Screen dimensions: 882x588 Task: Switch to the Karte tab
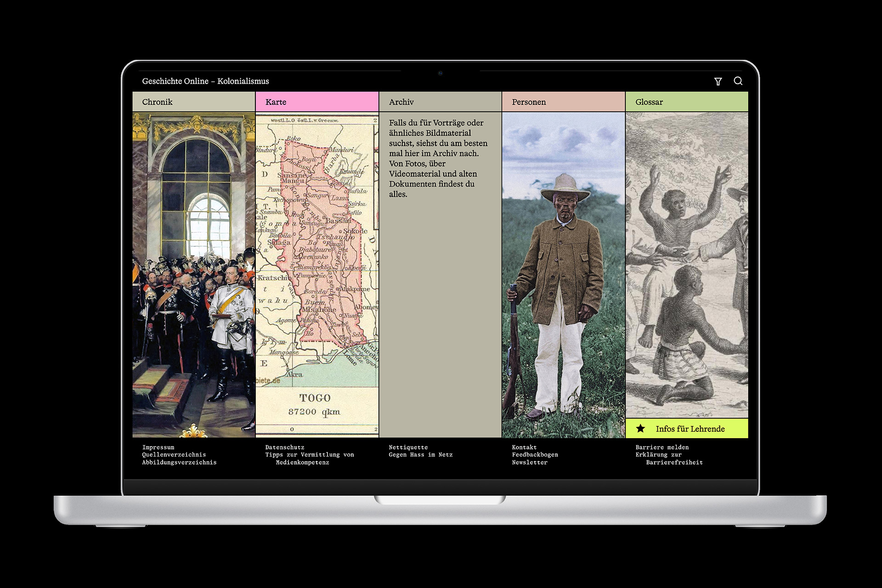[x=317, y=102]
